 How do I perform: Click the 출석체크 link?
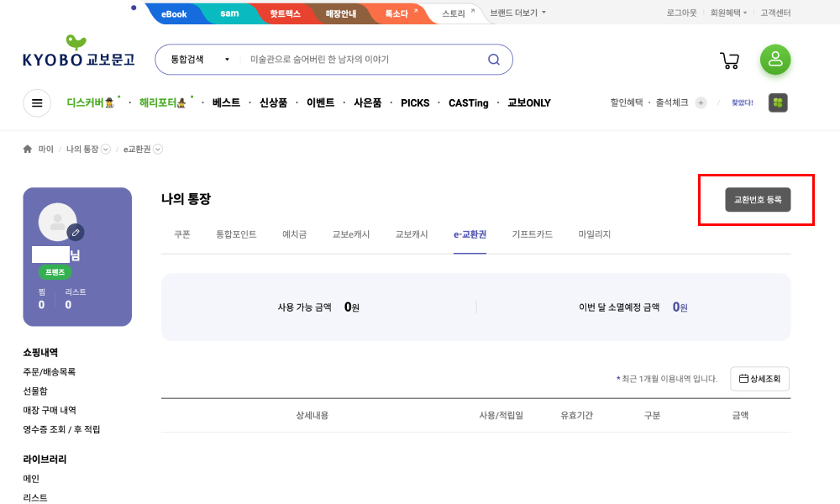click(x=672, y=102)
